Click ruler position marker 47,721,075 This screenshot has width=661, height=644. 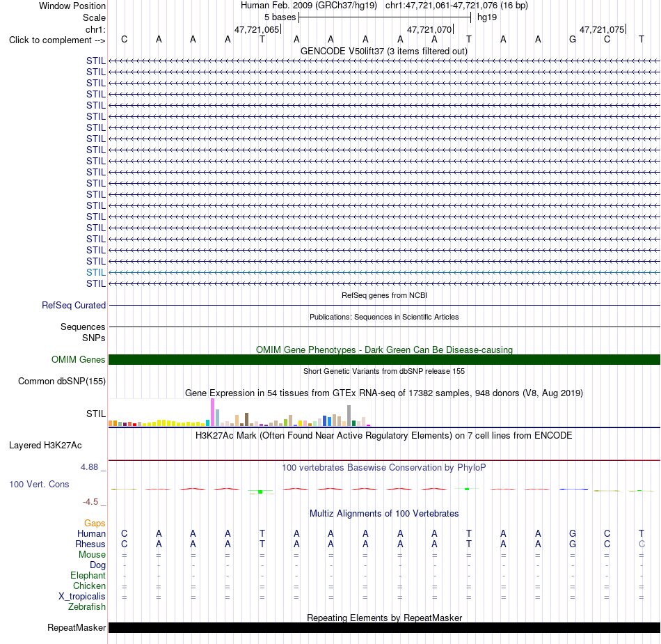tap(602, 29)
